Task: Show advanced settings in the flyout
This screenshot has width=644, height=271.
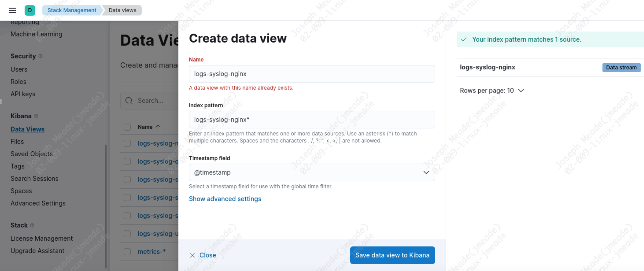Action: [225, 199]
